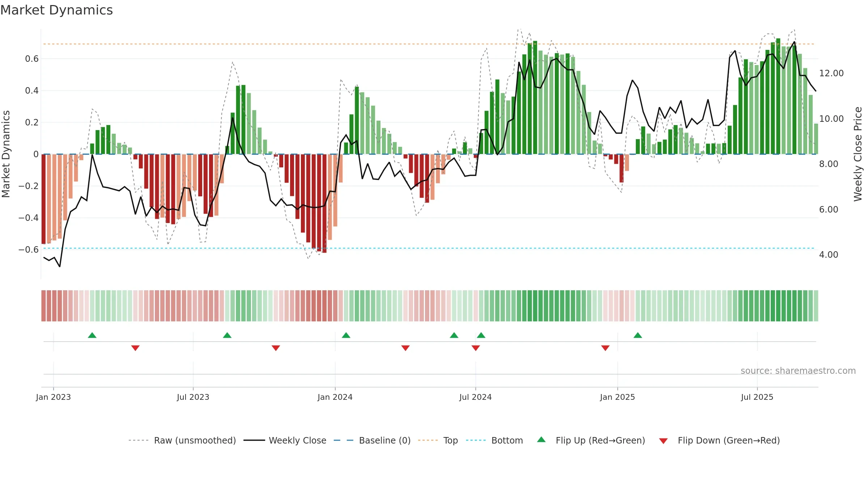Click the 0.6 left axis tick label
The height and width of the screenshot is (488, 868).
click(x=32, y=59)
